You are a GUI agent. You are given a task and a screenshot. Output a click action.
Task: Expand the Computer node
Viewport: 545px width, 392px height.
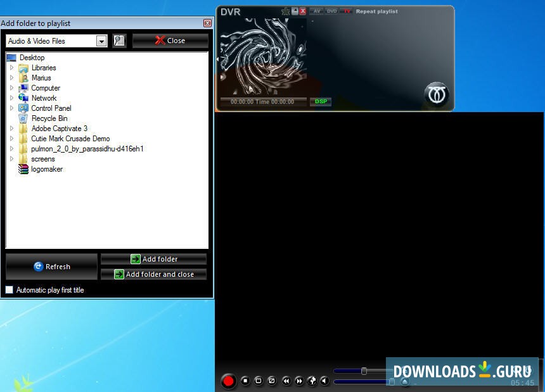(x=11, y=87)
